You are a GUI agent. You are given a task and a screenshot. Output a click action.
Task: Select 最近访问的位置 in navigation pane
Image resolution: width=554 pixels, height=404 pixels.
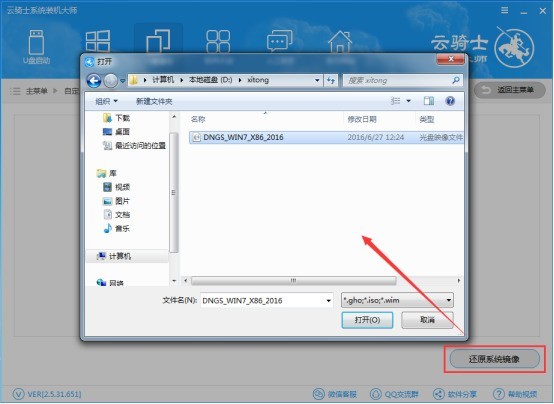pos(134,145)
